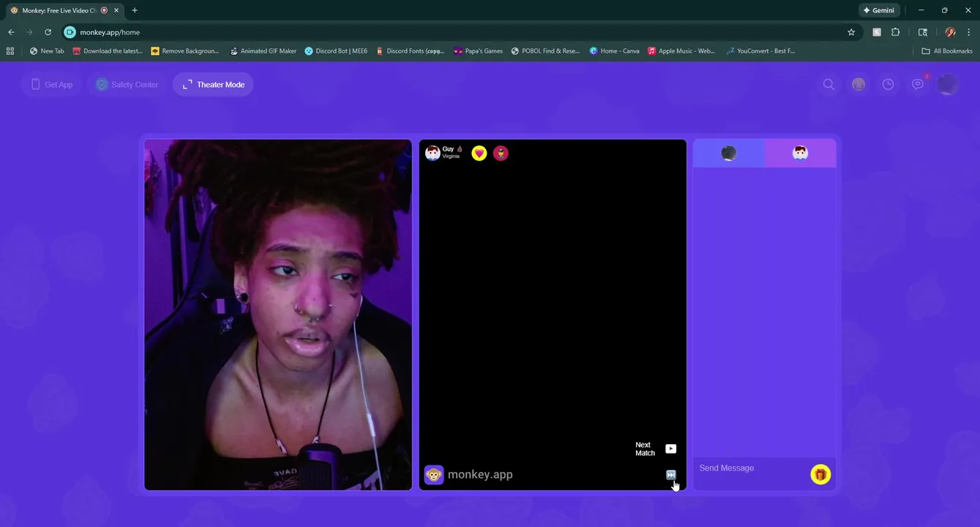The height and width of the screenshot is (527, 980).
Task: Open the POBOL Find & Rese... bookmark
Action: click(x=545, y=51)
